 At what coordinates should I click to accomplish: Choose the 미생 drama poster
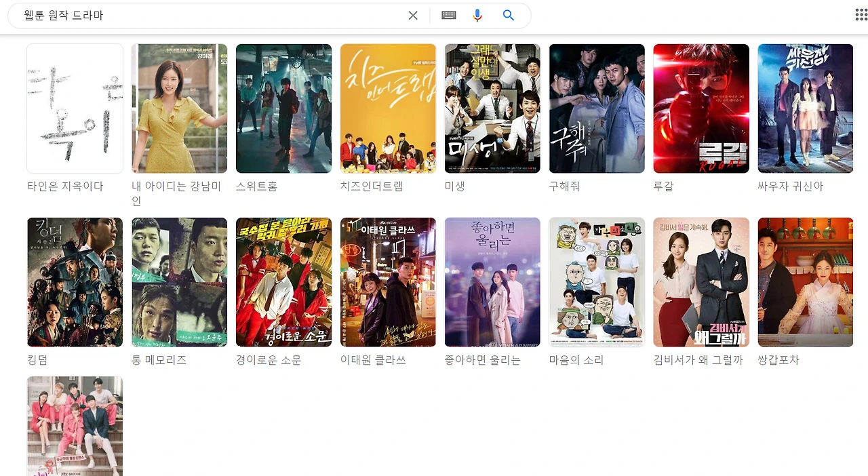click(492, 108)
